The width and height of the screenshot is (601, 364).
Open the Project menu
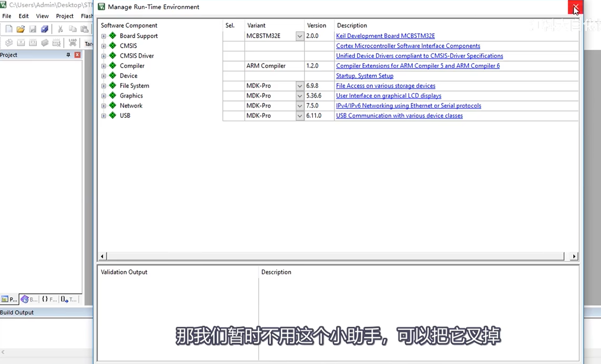click(65, 16)
